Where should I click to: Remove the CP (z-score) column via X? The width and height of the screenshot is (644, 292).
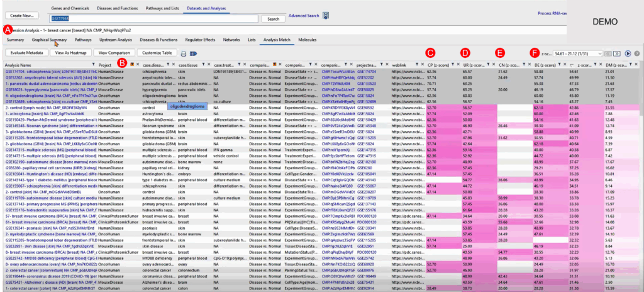tap(458, 65)
